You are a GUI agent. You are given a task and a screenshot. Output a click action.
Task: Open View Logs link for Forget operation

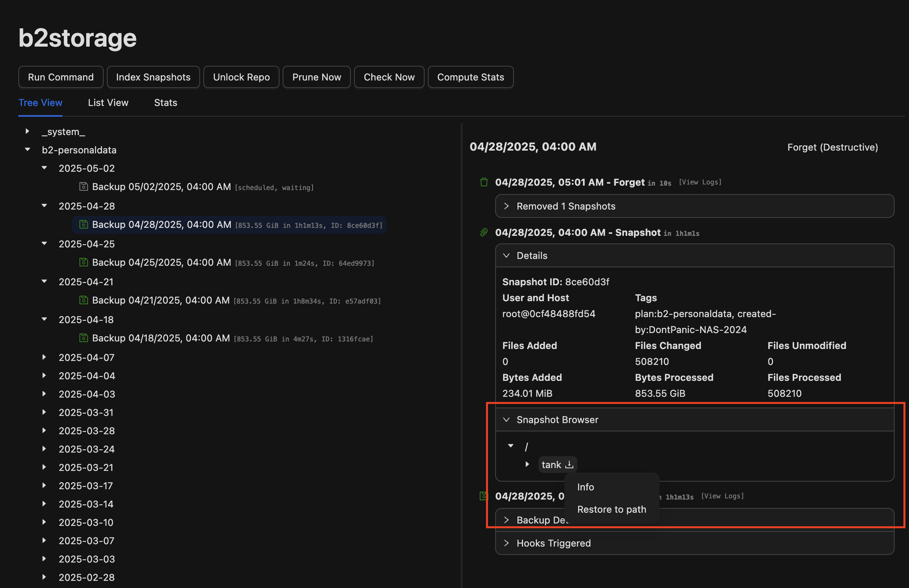(700, 182)
